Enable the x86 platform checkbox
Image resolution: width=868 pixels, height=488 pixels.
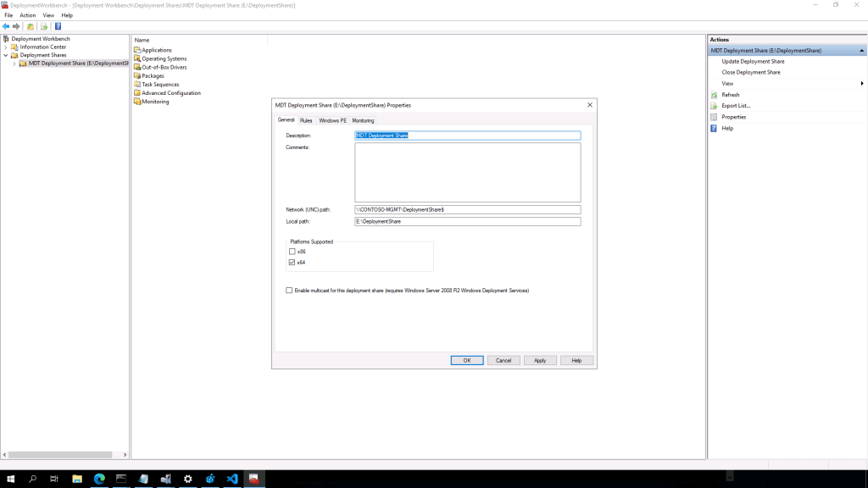[292, 252]
